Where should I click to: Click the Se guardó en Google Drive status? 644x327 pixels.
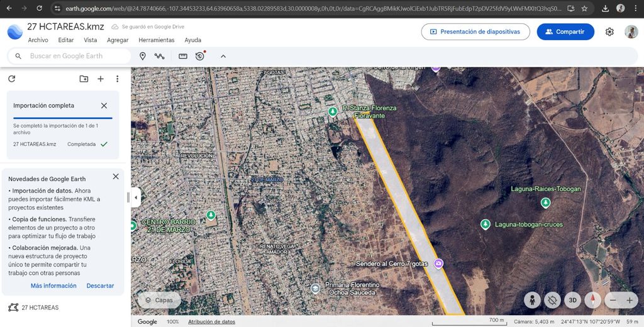point(148,26)
